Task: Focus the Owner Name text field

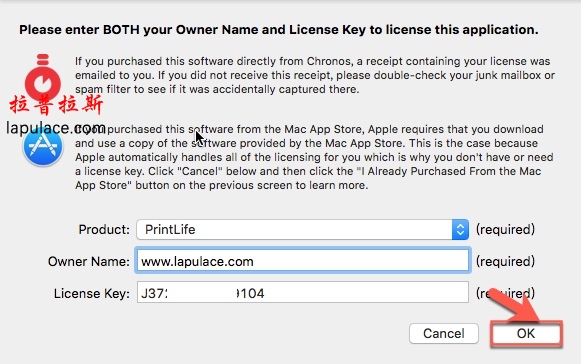Action: click(303, 261)
